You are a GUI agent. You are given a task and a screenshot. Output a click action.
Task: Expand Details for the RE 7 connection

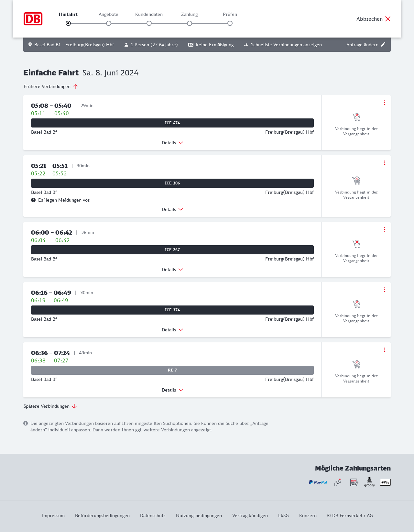click(172, 390)
